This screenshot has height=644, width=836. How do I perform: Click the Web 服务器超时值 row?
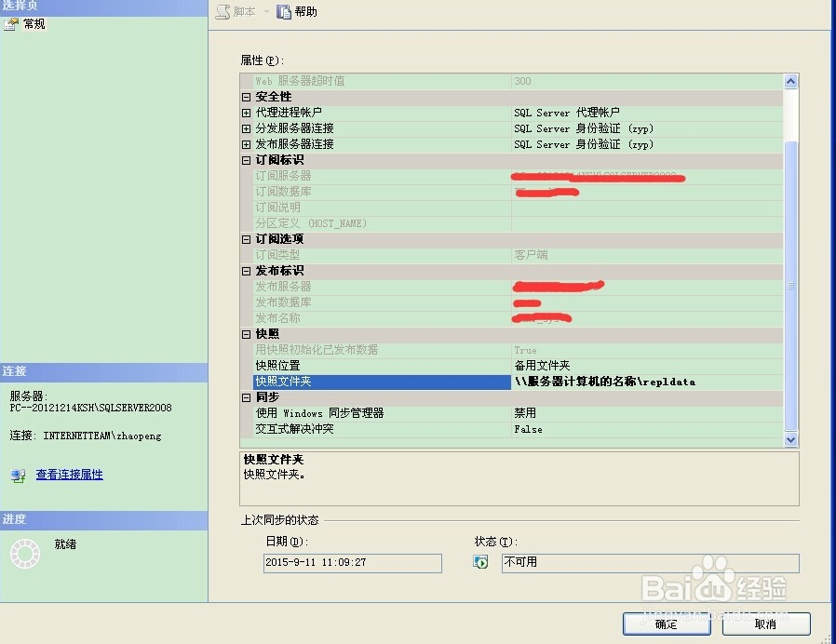tap(519, 82)
